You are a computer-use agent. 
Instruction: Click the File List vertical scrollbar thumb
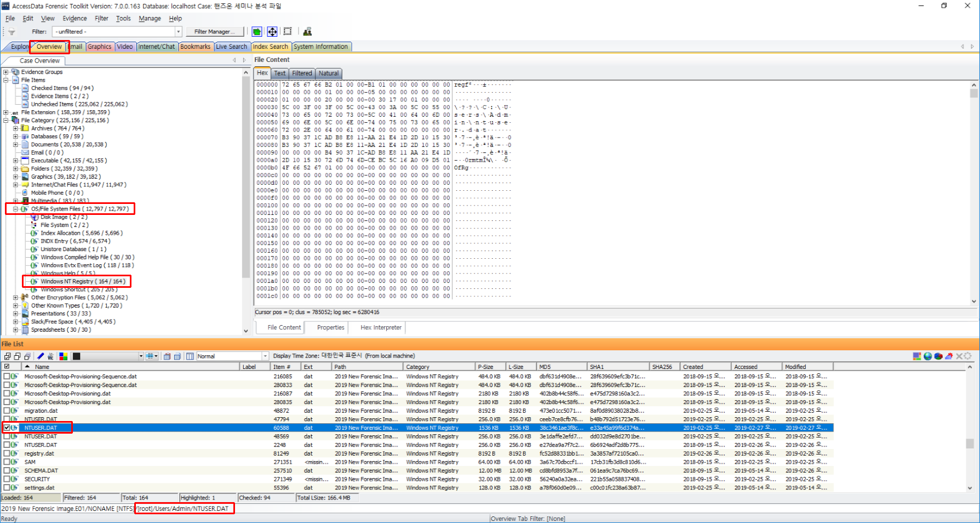tap(970, 444)
